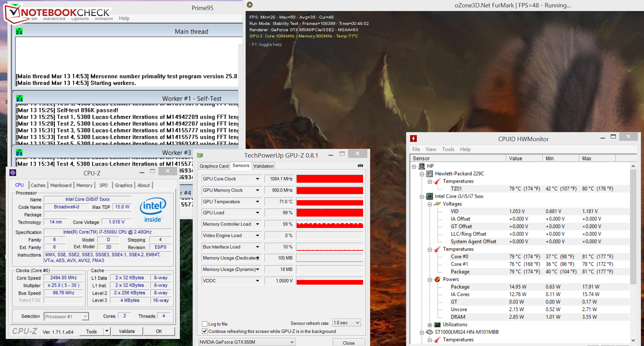Switch to the Caches tab in CPU-Z

38,185
